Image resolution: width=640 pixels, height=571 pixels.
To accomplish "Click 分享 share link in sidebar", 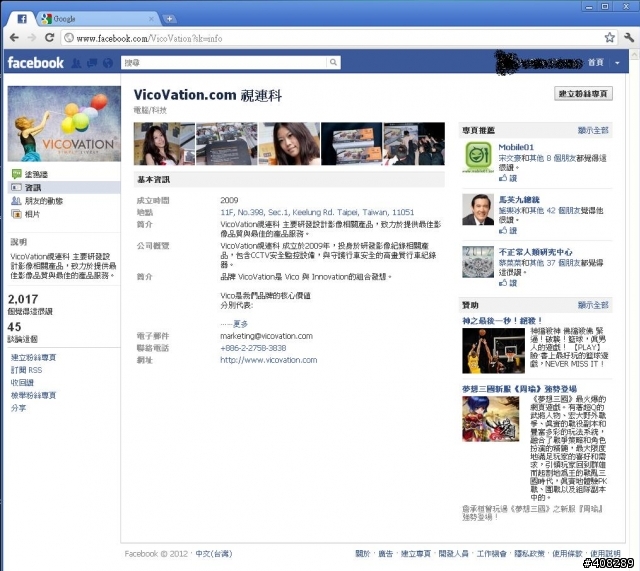I will click(x=18, y=408).
